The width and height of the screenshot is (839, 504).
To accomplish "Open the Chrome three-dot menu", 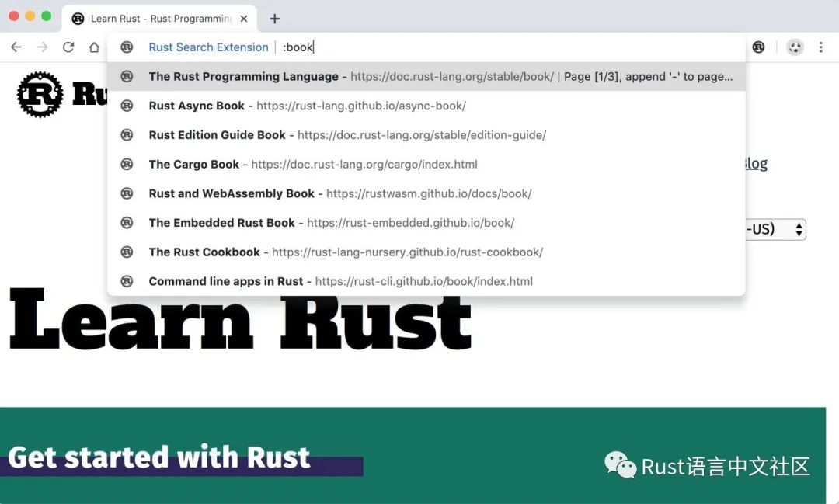I will 821,47.
